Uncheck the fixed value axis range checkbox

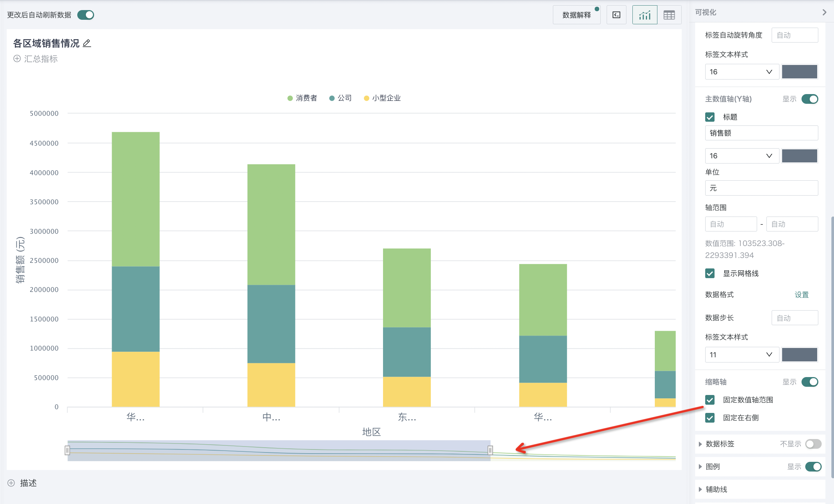[x=710, y=400]
